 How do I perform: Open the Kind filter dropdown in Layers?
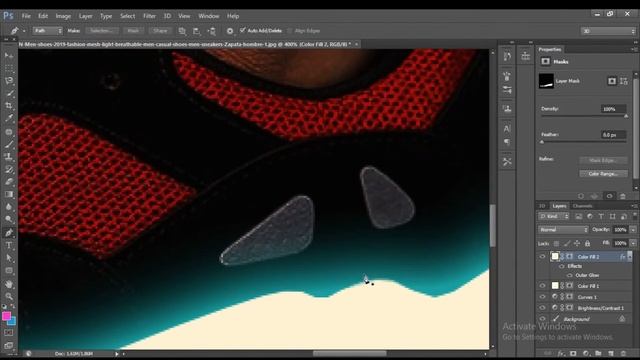point(554,216)
